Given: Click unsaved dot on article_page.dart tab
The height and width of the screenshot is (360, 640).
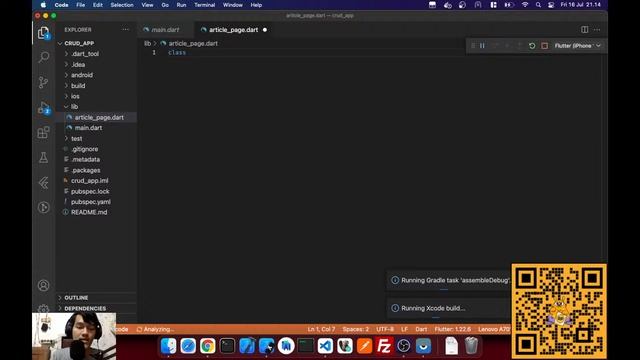Looking at the screenshot, I should tap(265, 30).
